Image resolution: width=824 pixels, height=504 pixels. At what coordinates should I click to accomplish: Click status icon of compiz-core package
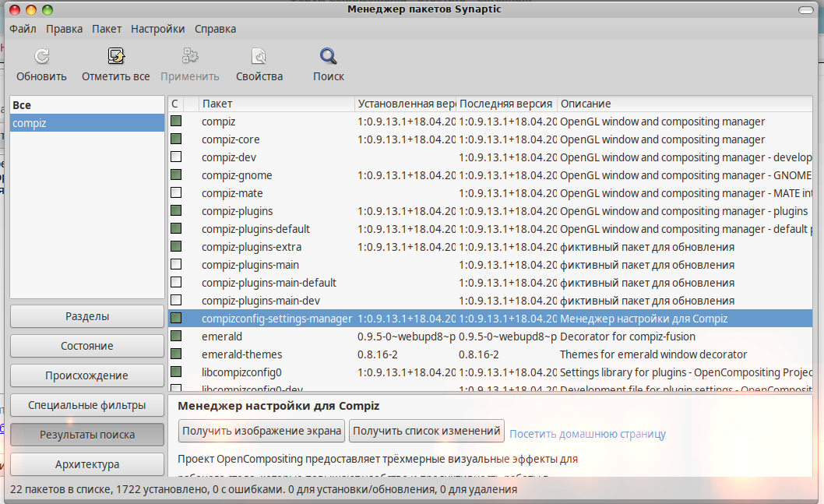tap(176, 139)
